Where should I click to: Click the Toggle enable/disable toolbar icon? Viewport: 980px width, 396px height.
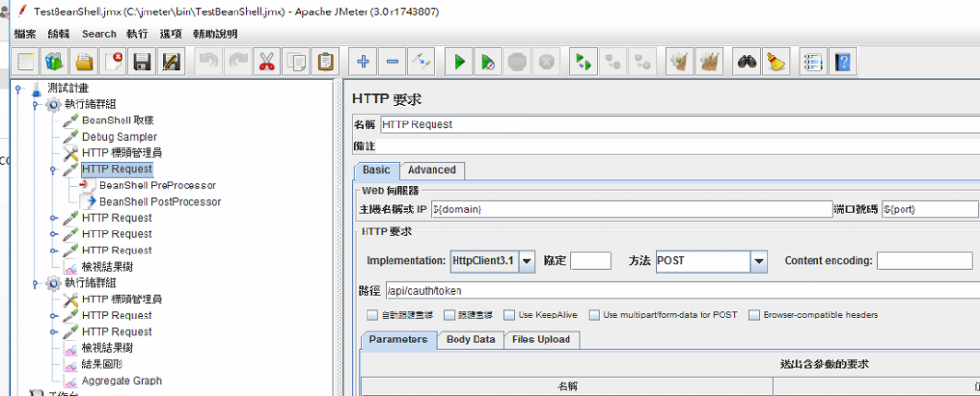(421, 61)
